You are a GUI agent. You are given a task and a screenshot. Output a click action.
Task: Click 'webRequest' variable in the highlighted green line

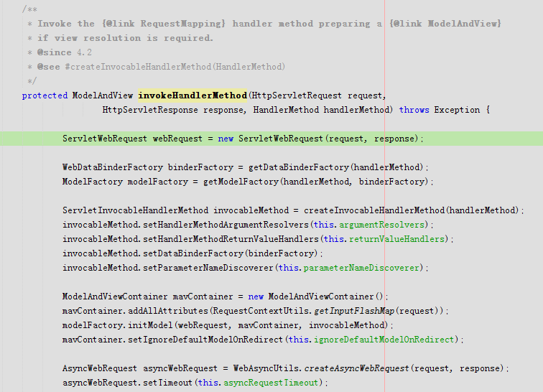point(177,139)
